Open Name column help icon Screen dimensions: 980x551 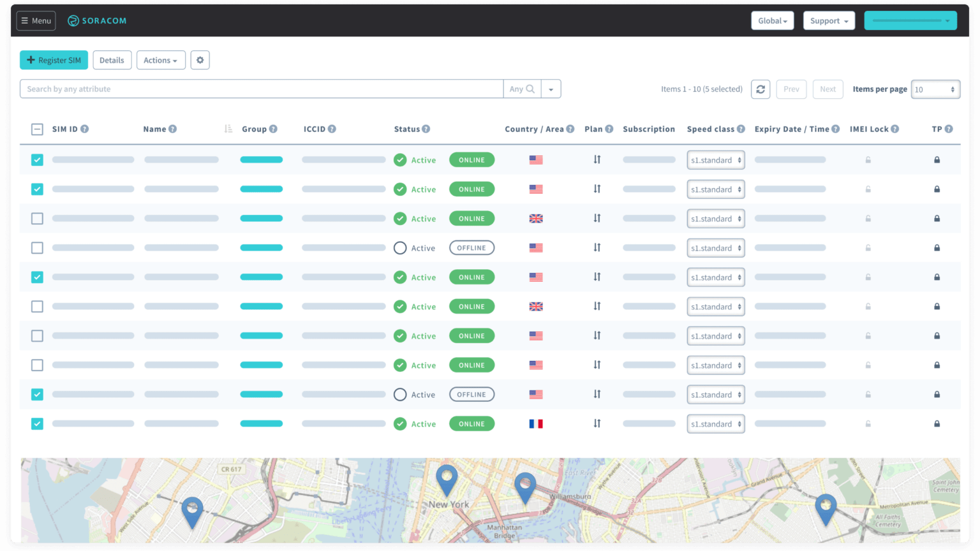(x=172, y=129)
